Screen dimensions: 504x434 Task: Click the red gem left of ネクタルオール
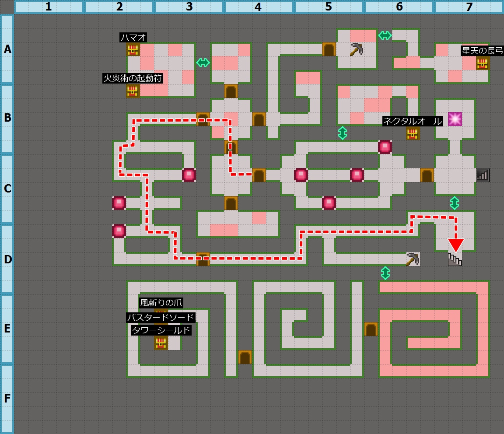click(x=385, y=147)
